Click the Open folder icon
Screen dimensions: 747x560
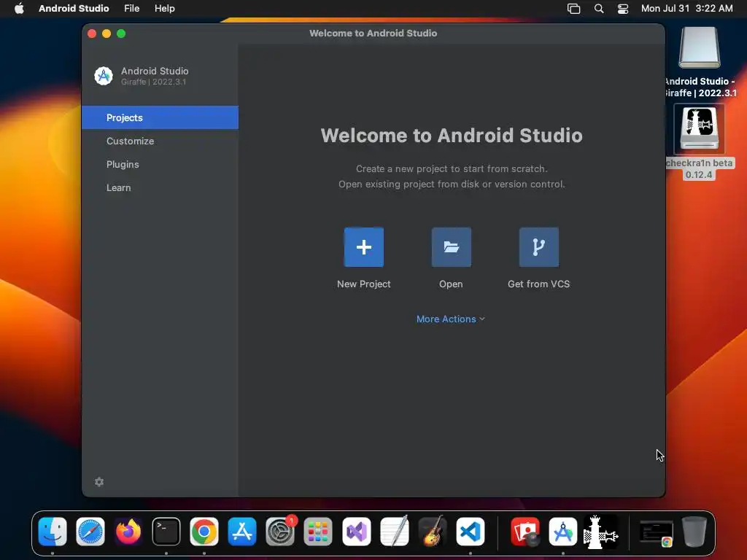tap(451, 247)
